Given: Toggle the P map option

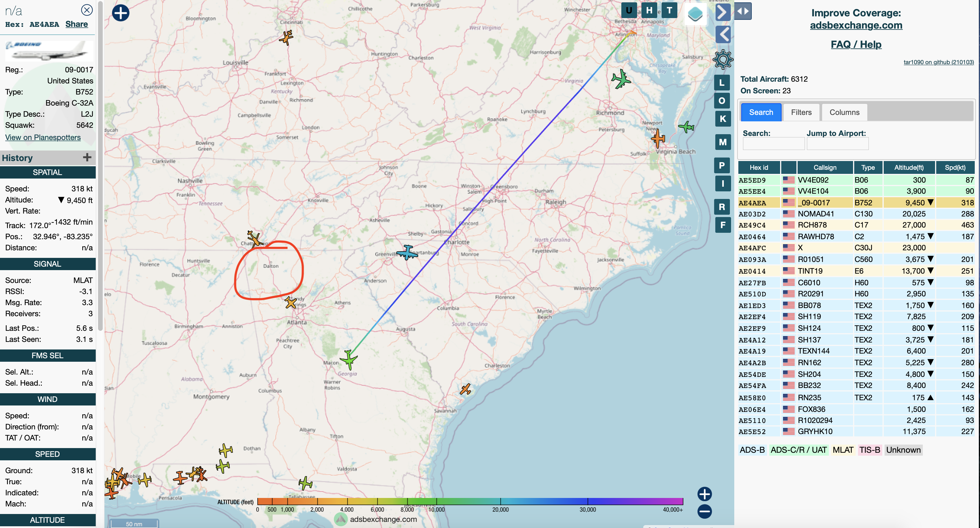Looking at the screenshot, I should coord(722,165).
